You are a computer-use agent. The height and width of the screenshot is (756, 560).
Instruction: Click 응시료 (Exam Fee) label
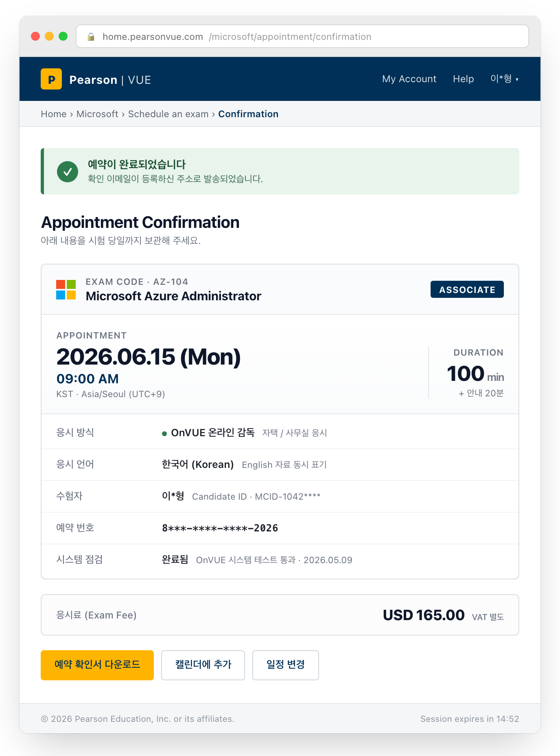[96, 615]
